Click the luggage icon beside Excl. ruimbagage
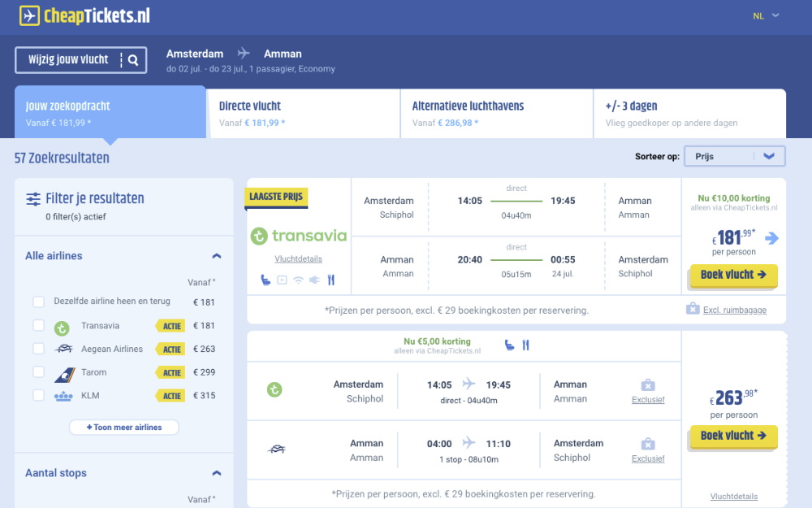This screenshot has height=508, width=812. point(693,309)
